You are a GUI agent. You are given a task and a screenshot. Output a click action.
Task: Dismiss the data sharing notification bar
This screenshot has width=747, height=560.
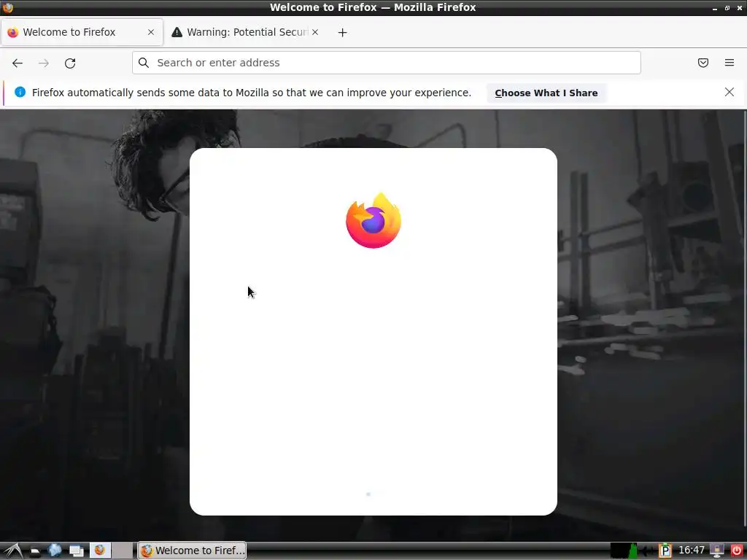(729, 92)
